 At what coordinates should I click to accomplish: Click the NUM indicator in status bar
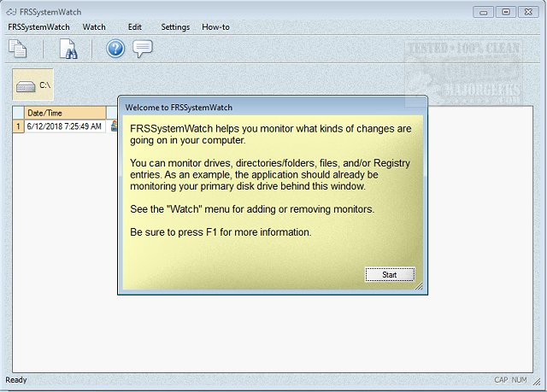pyautogui.click(x=518, y=380)
